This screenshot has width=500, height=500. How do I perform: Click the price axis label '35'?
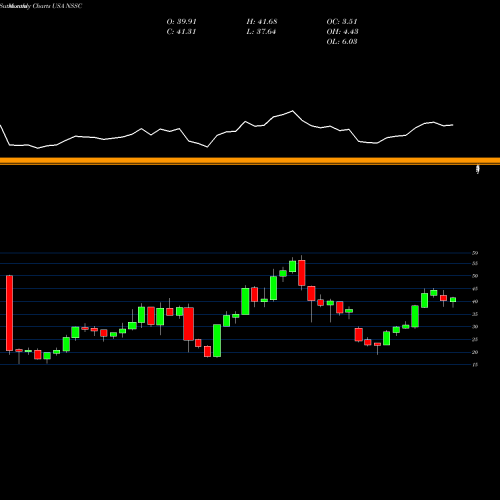coord(475,314)
